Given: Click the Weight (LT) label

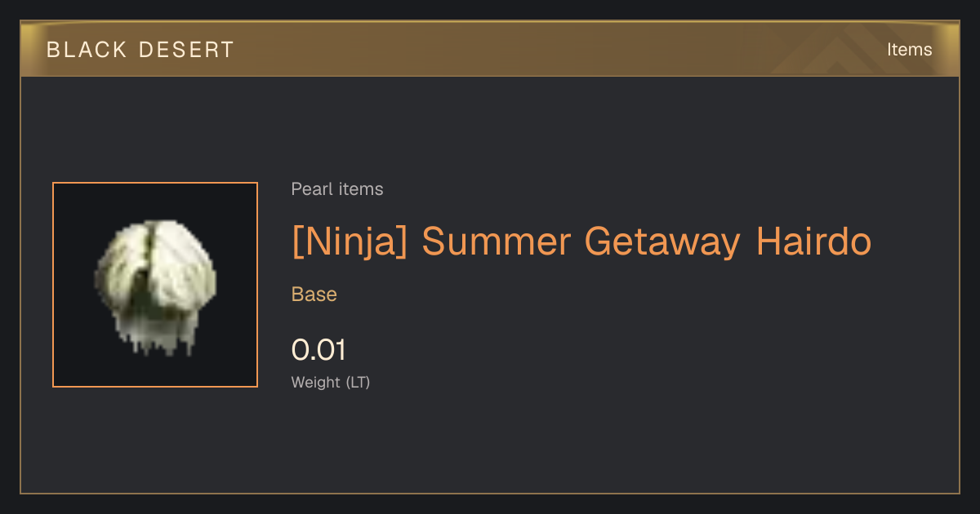Looking at the screenshot, I should click(331, 382).
